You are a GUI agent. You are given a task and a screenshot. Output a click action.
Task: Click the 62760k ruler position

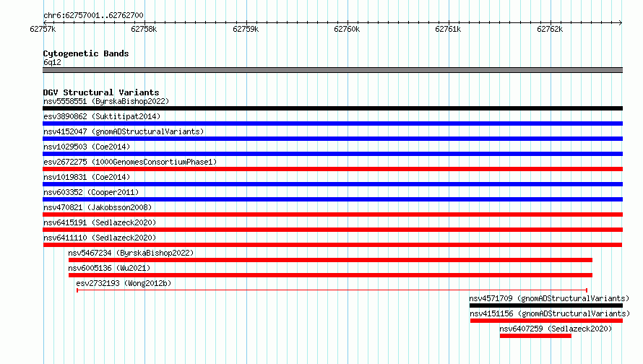347,29
